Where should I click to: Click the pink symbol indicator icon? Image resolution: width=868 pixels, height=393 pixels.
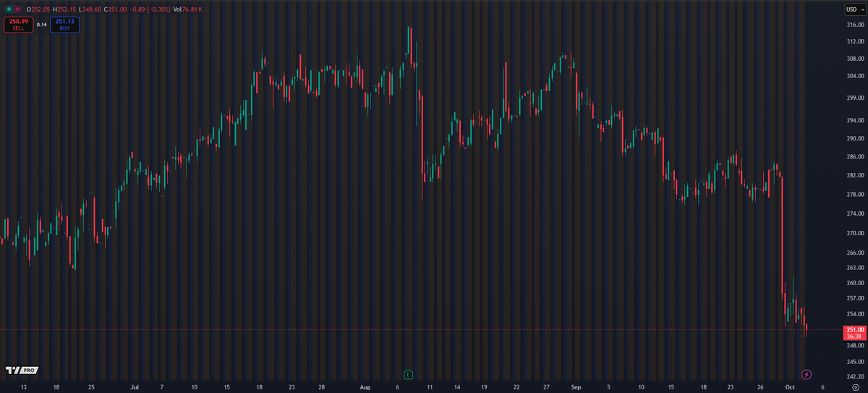coord(17,9)
